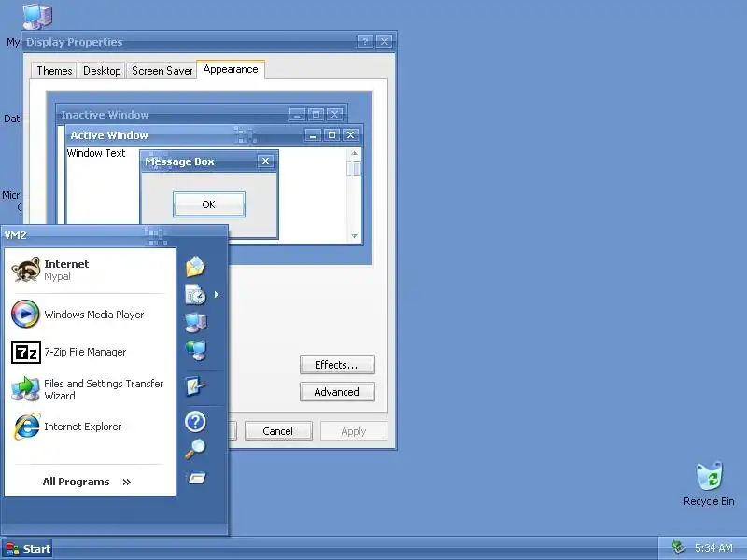Click the Inactive Window preview title bar

202,114
